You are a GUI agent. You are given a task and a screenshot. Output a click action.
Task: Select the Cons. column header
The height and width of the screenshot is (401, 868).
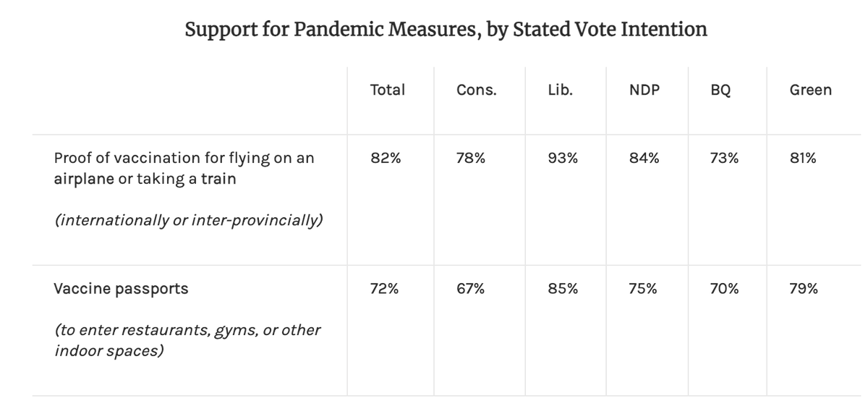[x=477, y=90]
